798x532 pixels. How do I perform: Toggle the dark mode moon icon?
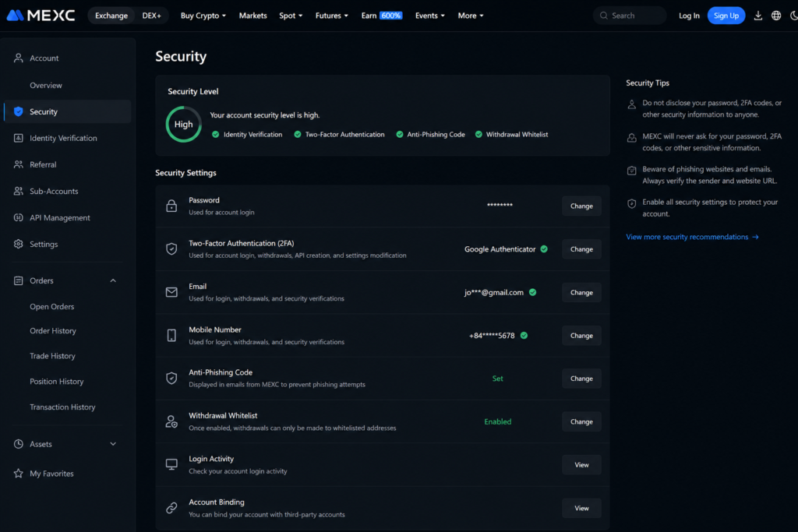(x=794, y=16)
